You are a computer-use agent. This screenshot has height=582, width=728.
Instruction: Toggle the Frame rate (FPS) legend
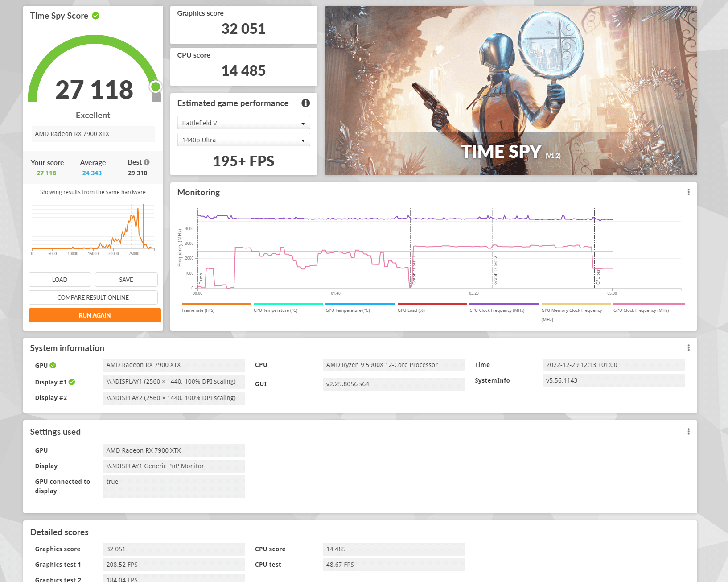(x=216, y=308)
